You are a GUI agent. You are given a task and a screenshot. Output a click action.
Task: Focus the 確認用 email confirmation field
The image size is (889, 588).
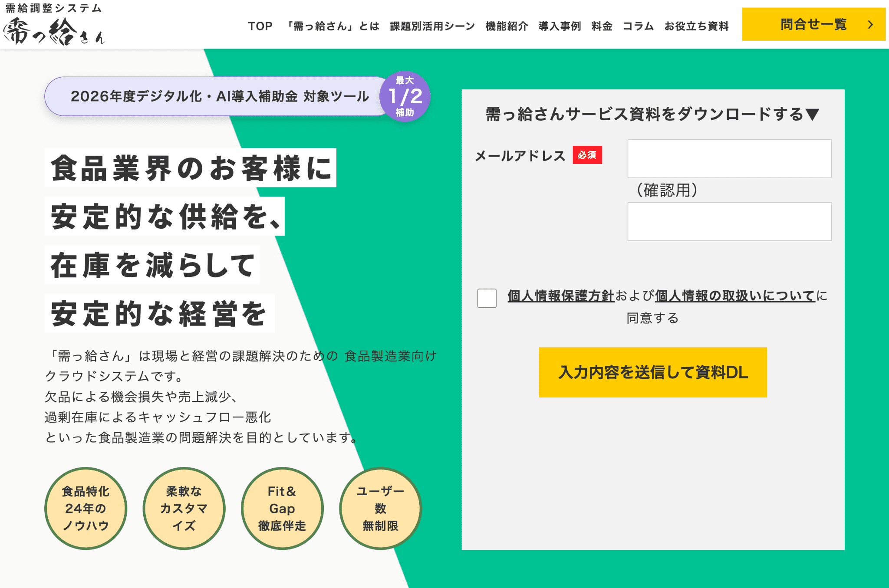pyautogui.click(x=729, y=221)
